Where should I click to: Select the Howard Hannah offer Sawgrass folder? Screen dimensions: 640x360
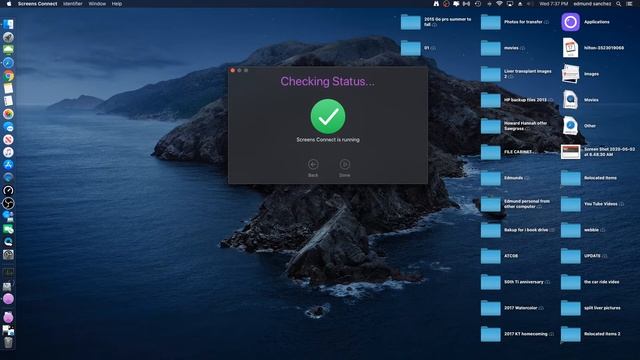point(491,126)
